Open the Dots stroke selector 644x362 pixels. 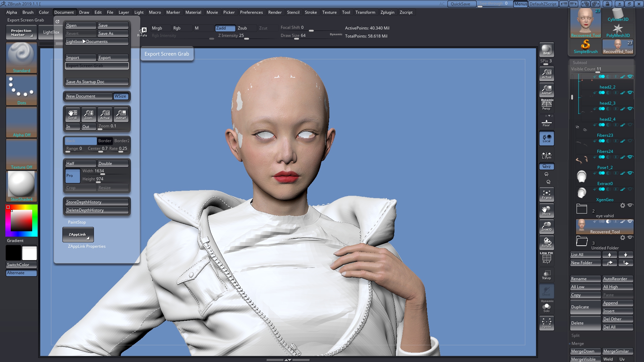point(21,89)
